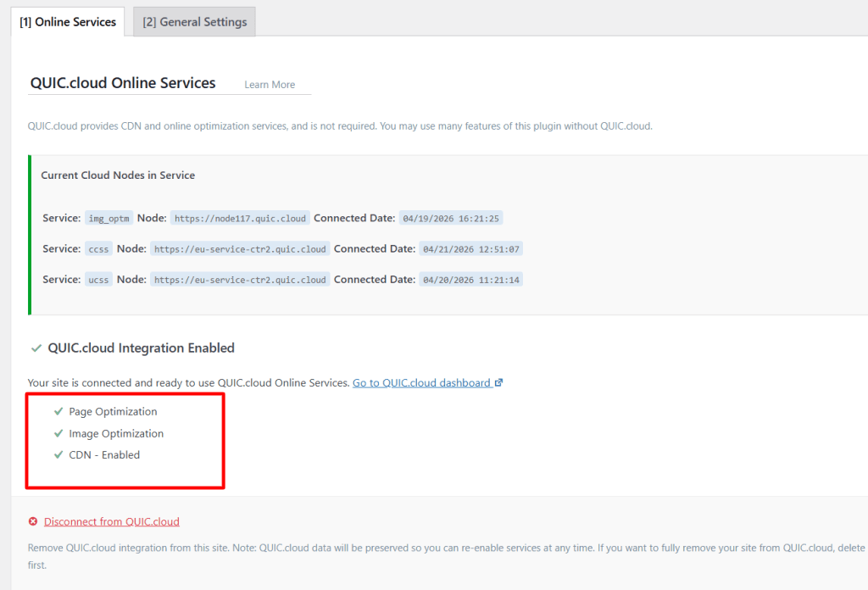868x590 pixels.
Task: Switch to the General Settings tab
Action: coord(193,21)
